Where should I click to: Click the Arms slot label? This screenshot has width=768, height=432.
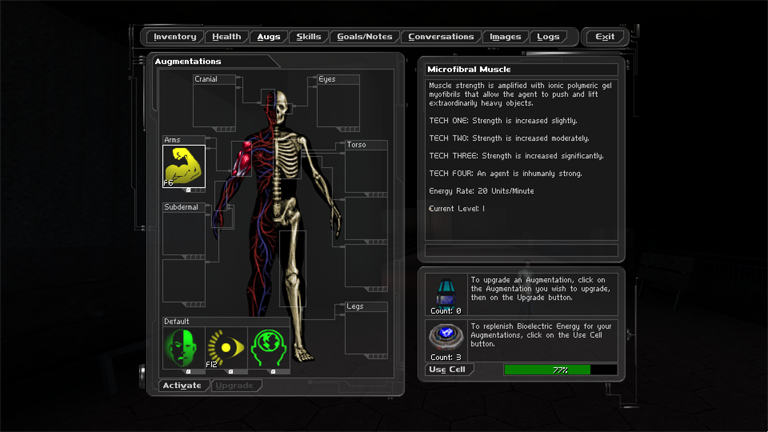[172, 140]
